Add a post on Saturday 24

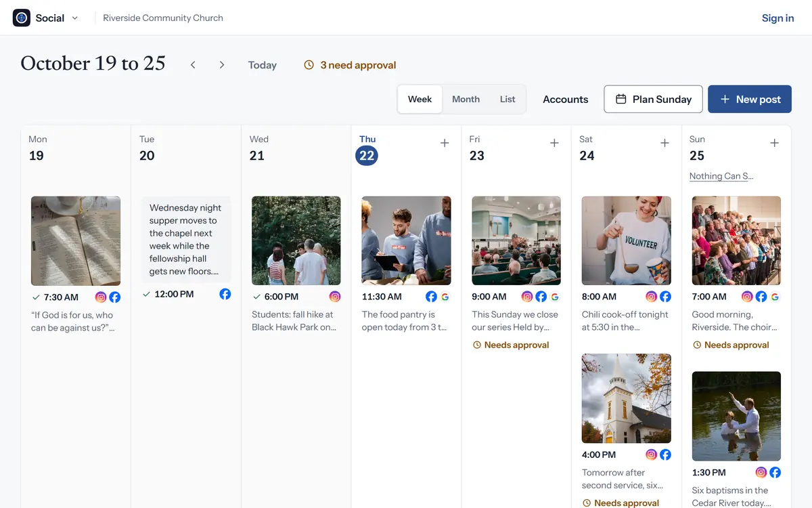tap(664, 143)
